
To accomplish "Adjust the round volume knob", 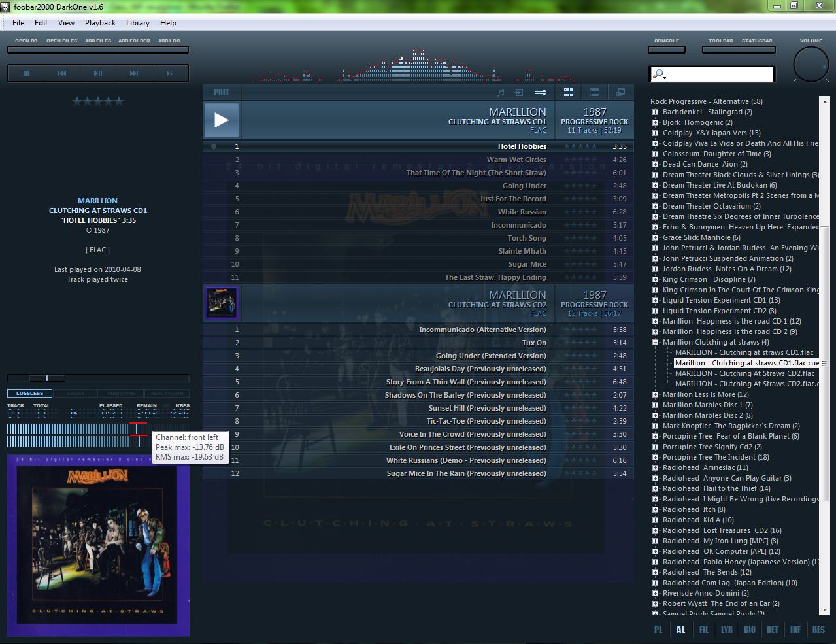I will click(811, 65).
